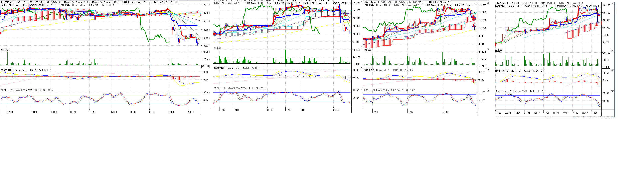Click ×100 volume scale box in 60-minute chart
This screenshot has width=644, height=183.
pos(606,67)
